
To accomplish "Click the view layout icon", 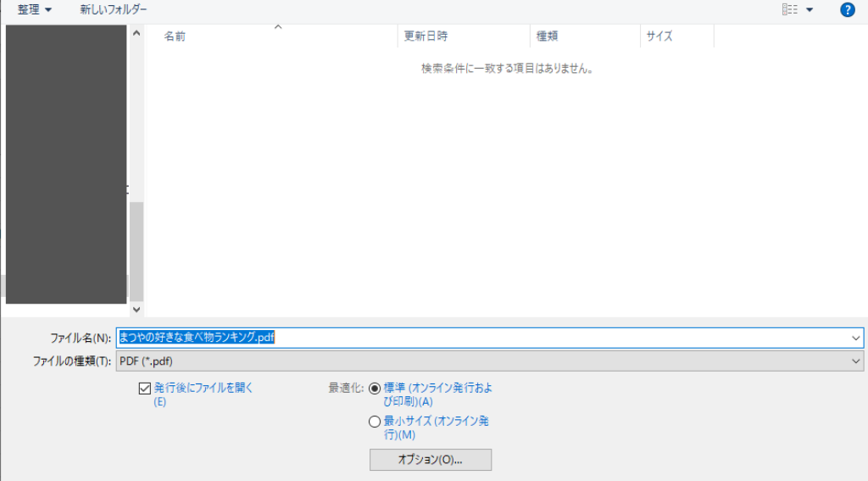I will coord(790,9).
